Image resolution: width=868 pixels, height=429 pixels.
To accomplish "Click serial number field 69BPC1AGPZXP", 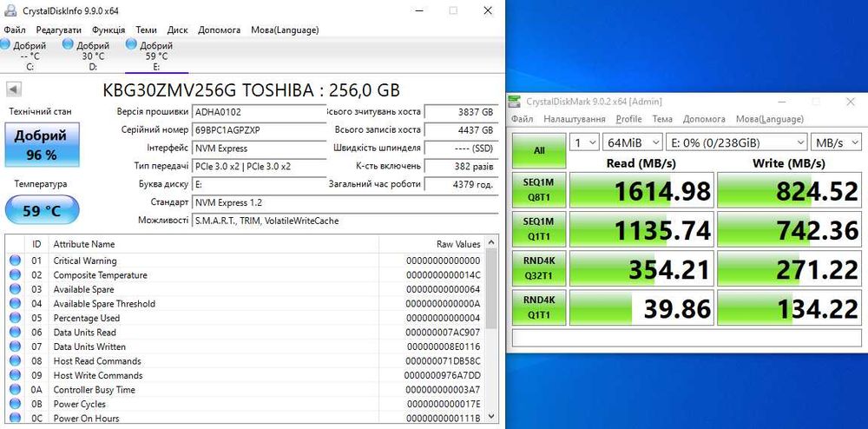I will (x=259, y=130).
